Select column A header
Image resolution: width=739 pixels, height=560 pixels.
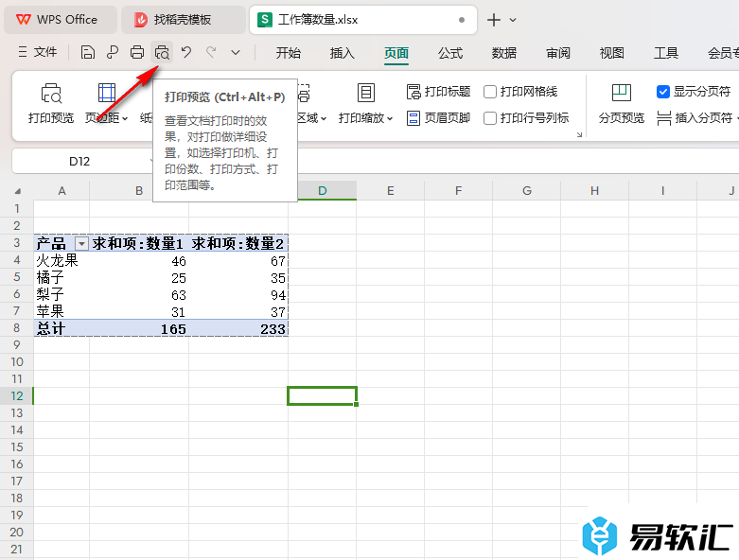pyautogui.click(x=62, y=191)
